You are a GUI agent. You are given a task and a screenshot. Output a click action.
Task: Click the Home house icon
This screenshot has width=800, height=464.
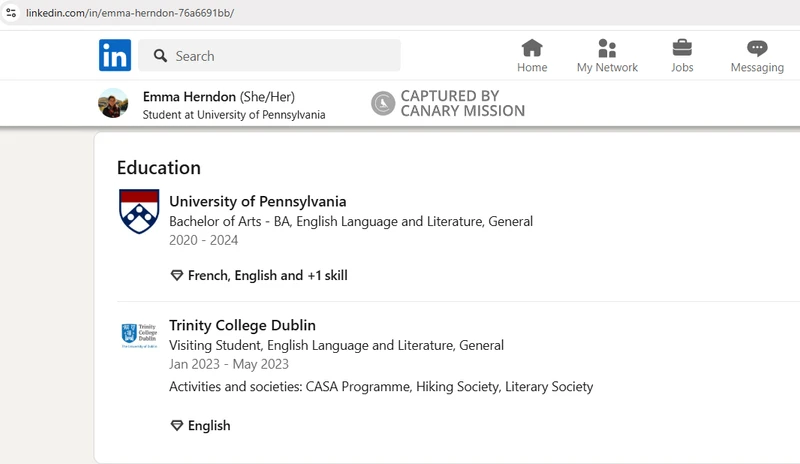(x=532, y=48)
